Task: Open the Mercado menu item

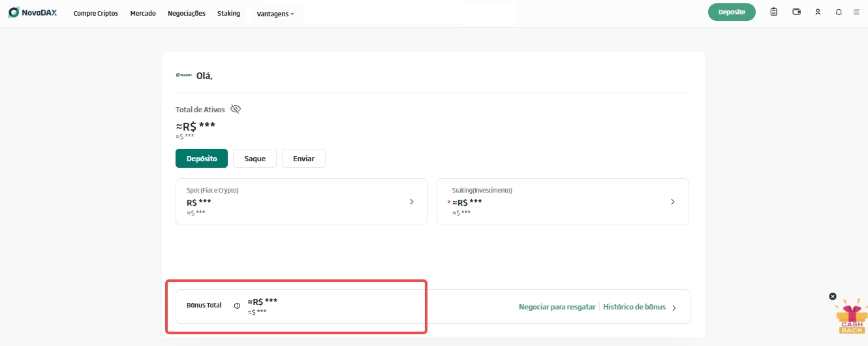Action: 143,13
